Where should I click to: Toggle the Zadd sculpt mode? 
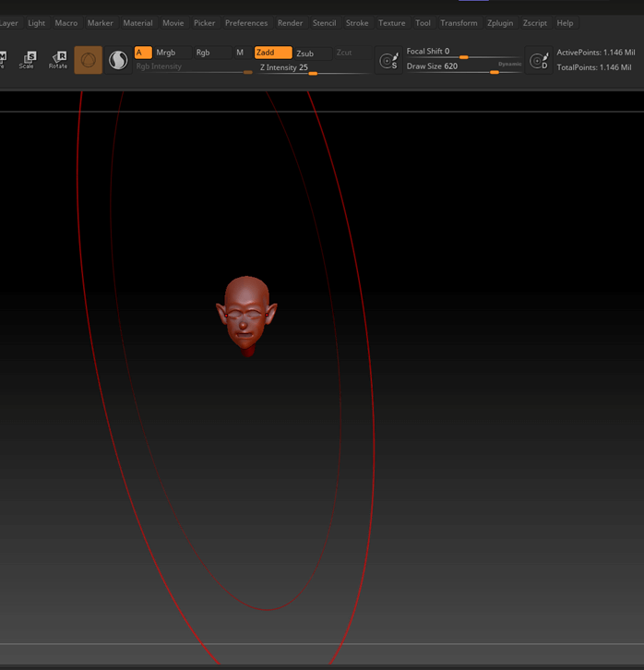272,53
